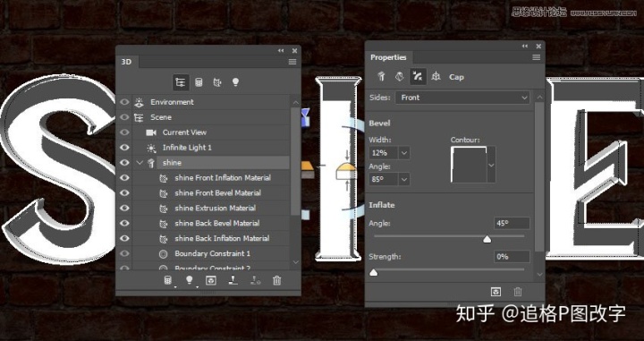Select the Mesh properties icon
Screen dimensions: 644x341
382,76
